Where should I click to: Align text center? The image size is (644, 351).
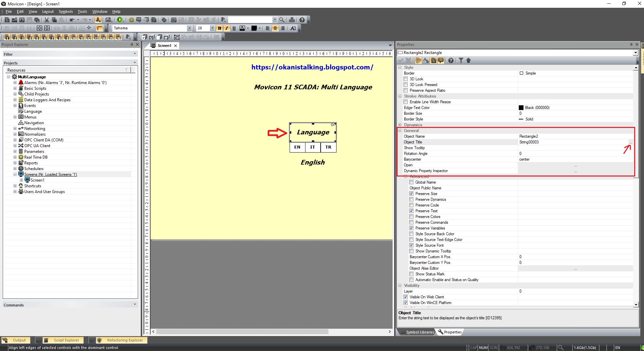tap(275, 28)
